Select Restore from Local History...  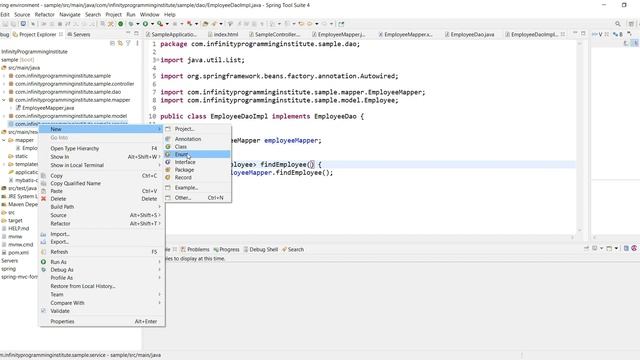pyautogui.click(x=101, y=286)
